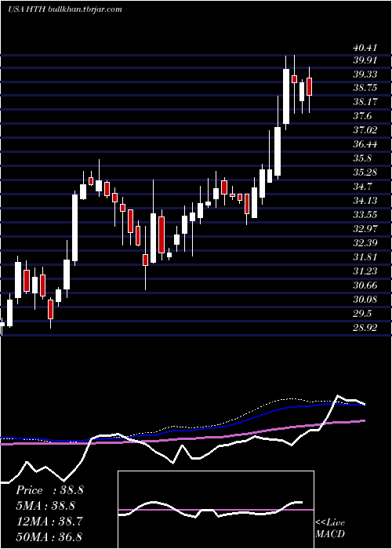Image resolution: width=392 pixels, height=549 pixels.
Task: Click the 39.91 price axis label
Action: click(x=365, y=60)
